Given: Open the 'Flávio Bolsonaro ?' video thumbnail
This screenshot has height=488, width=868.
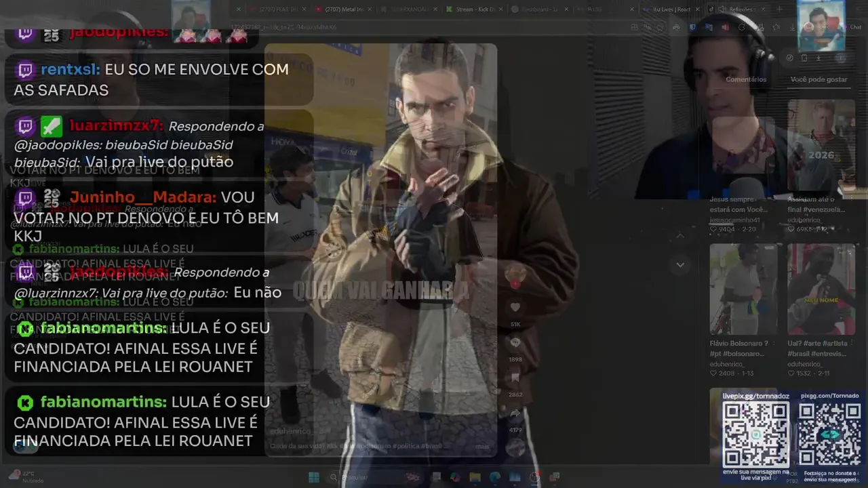Looking at the screenshot, I should click(x=743, y=289).
